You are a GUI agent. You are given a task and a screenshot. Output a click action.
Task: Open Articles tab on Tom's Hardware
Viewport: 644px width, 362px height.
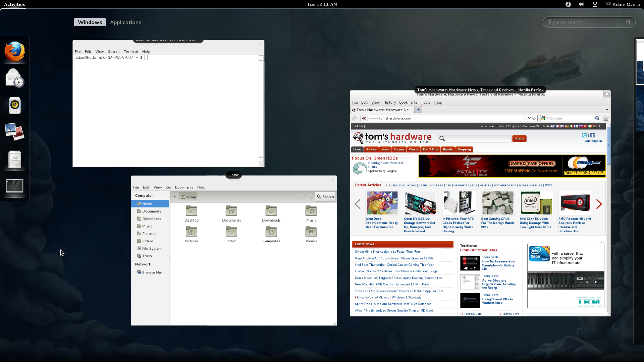(371, 149)
